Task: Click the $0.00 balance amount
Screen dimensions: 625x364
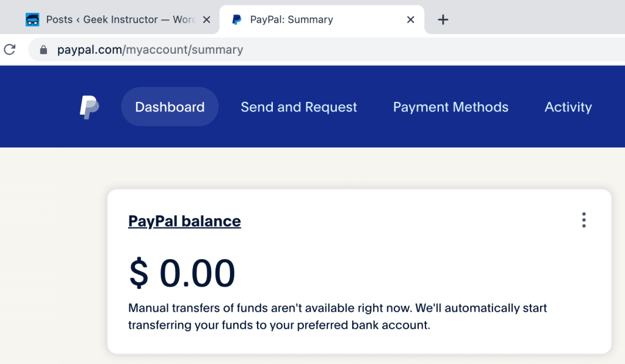Action: [181, 272]
